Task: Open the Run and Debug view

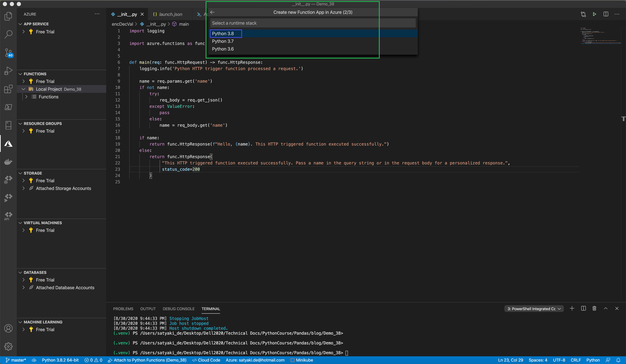Action: click(8, 71)
